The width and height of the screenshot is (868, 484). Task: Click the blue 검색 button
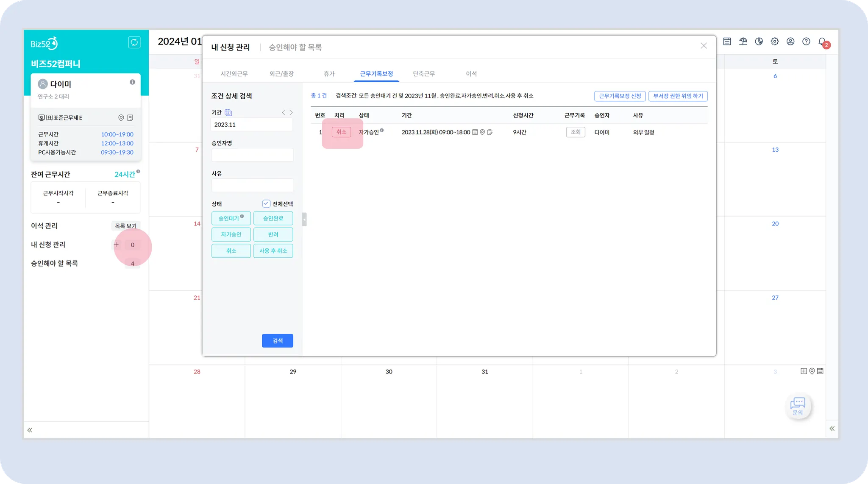277,341
